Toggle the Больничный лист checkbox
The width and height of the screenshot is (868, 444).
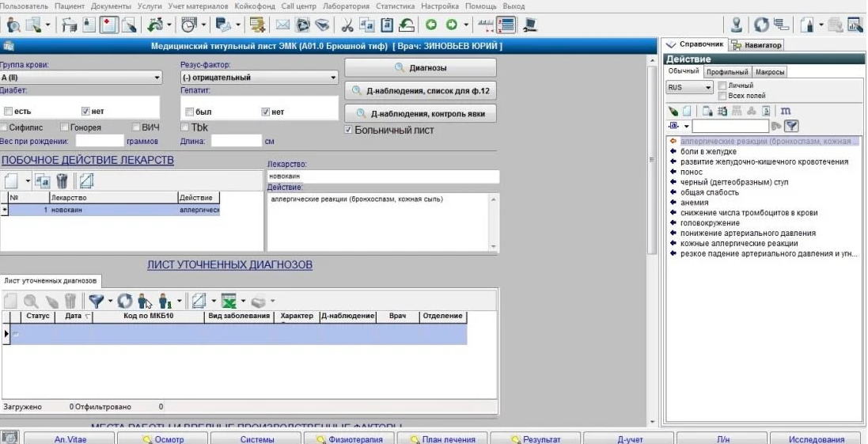click(x=348, y=130)
